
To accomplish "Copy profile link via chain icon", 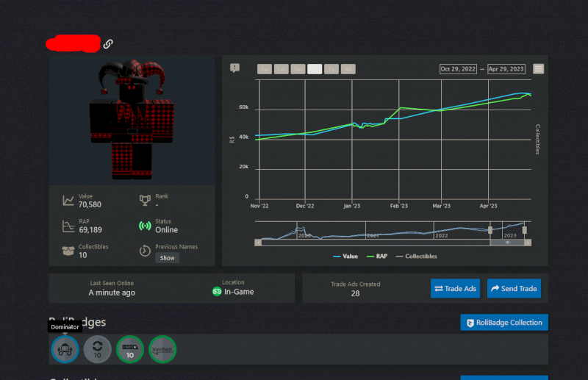I will (108, 44).
